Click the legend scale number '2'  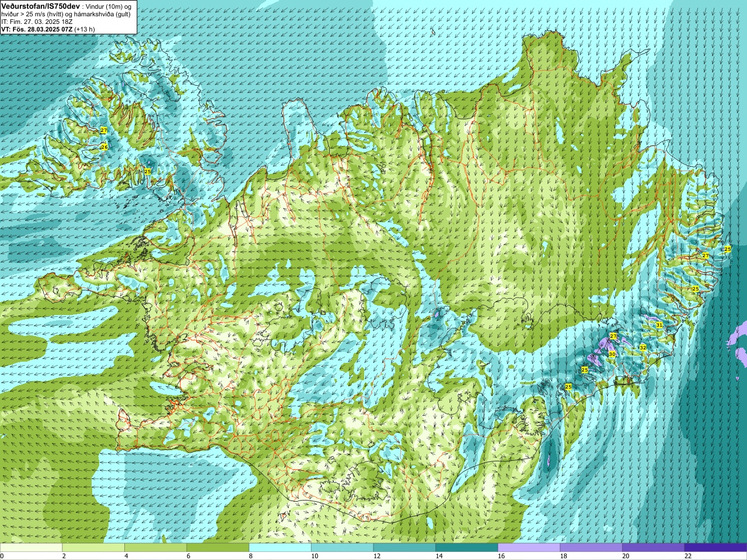[64, 556]
